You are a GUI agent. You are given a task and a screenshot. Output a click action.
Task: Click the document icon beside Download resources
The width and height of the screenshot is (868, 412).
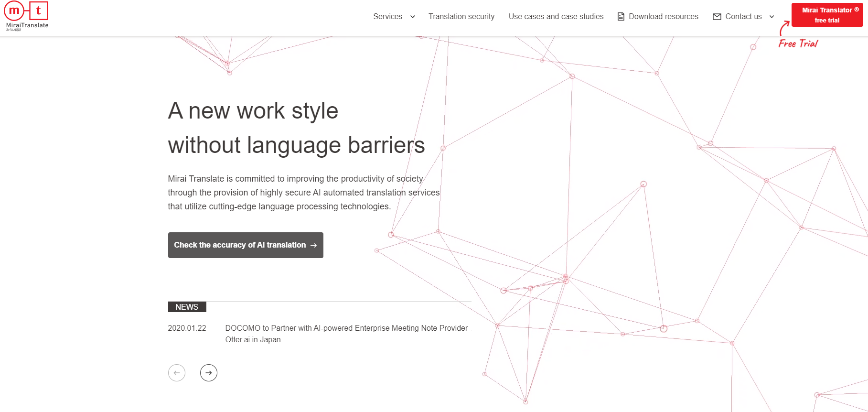pyautogui.click(x=621, y=17)
